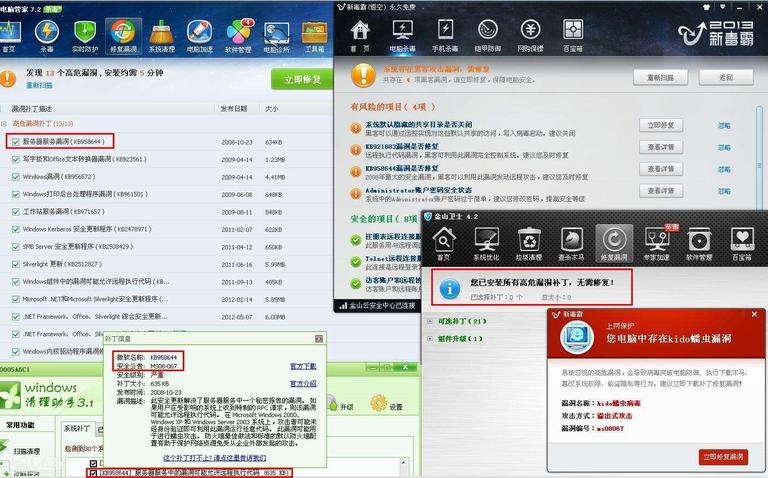The image size is (768, 478).
Task: Open 软件管理 icon in 电脑管家
Action: tap(238, 34)
